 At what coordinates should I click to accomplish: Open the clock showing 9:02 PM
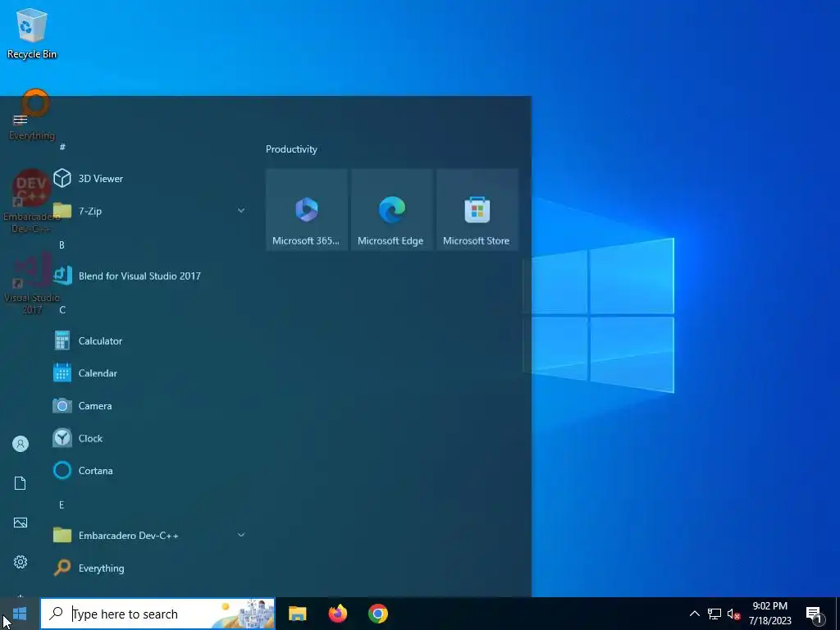769,614
